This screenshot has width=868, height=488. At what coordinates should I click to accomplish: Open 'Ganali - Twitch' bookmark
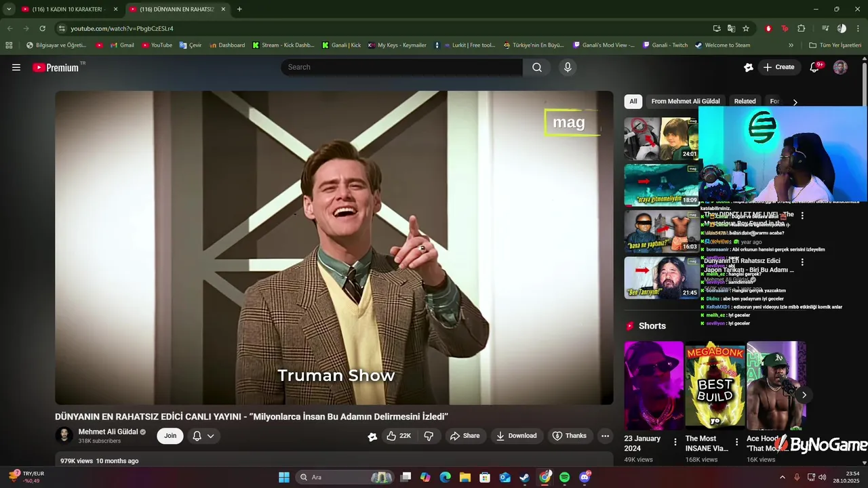tap(664, 45)
